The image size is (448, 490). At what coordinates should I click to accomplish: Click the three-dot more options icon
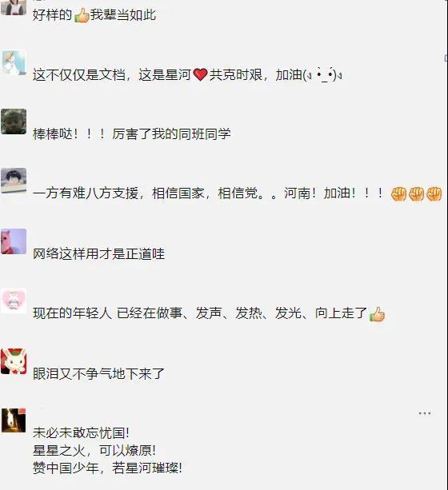[x=425, y=413]
